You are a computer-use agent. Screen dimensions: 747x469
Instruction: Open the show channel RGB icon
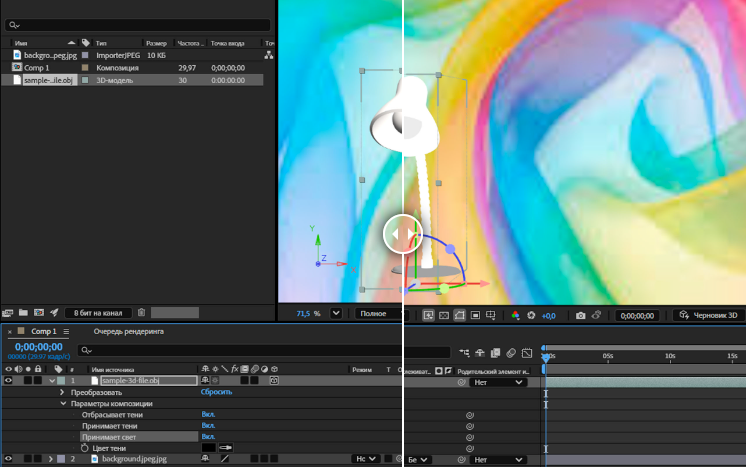pyautogui.click(x=515, y=316)
